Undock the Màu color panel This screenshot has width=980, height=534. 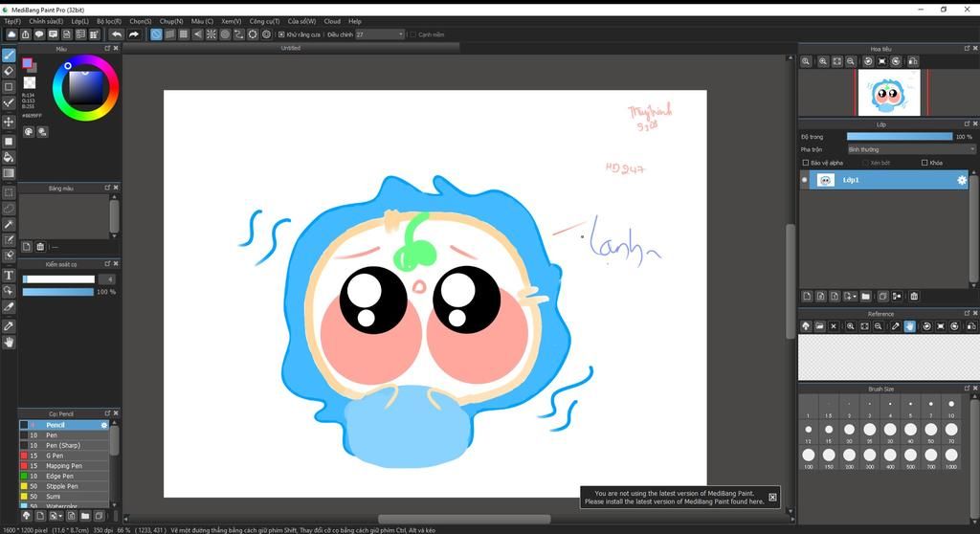[x=107, y=48]
